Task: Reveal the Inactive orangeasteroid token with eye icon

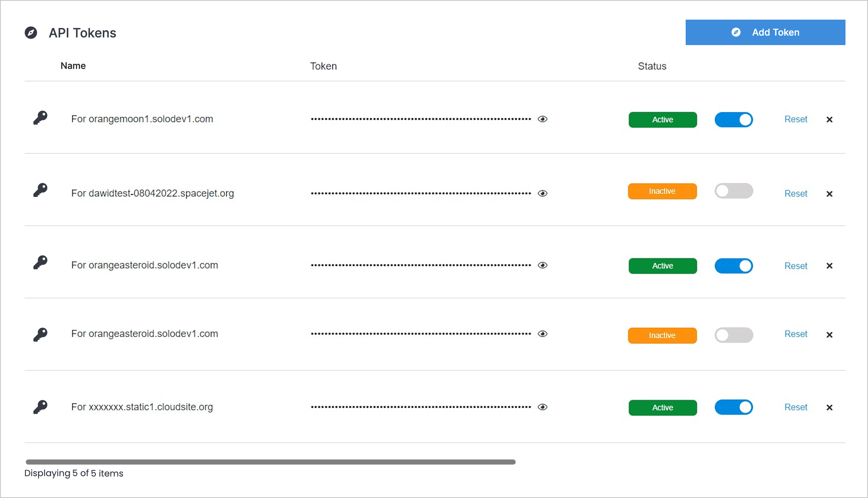Action: click(543, 334)
